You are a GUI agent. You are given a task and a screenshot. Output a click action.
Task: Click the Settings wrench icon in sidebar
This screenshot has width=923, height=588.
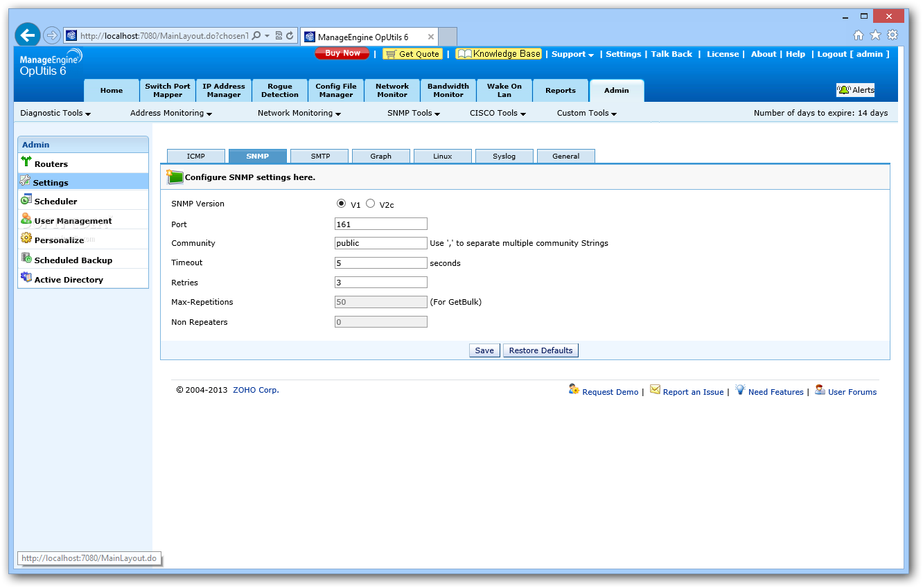click(x=25, y=181)
